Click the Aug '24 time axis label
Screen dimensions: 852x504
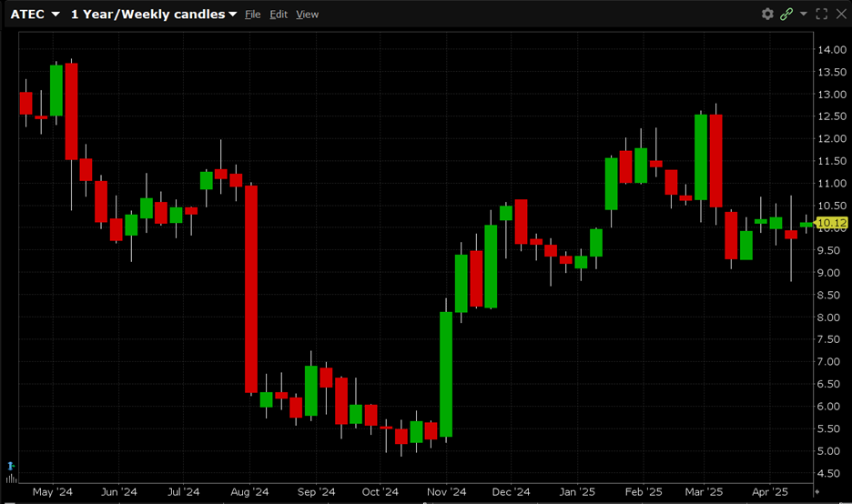pyautogui.click(x=249, y=492)
